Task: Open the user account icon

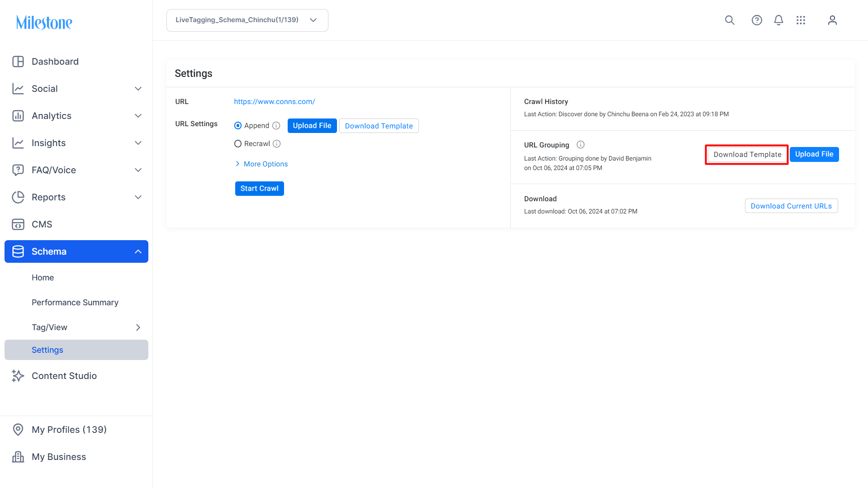Action: point(832,20)
